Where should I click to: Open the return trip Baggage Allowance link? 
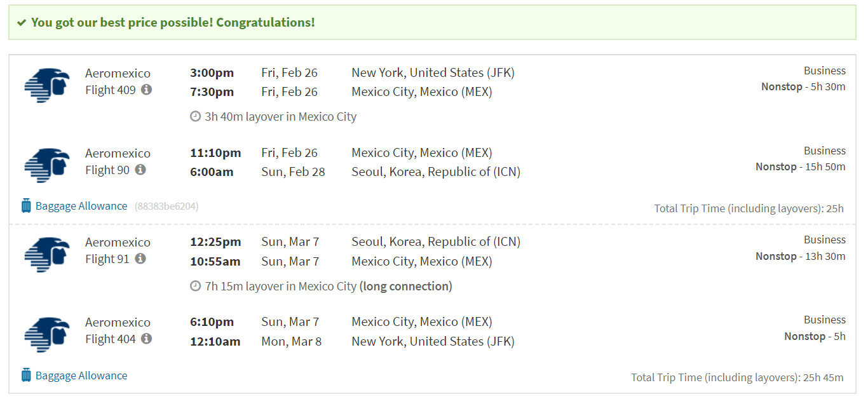(81, 375)
